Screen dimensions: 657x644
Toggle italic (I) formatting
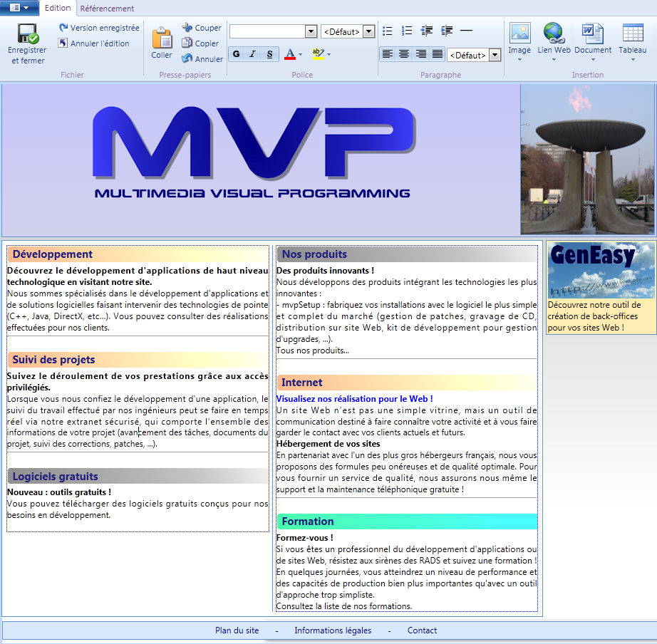pyautogui.click(x=253, y=54)
